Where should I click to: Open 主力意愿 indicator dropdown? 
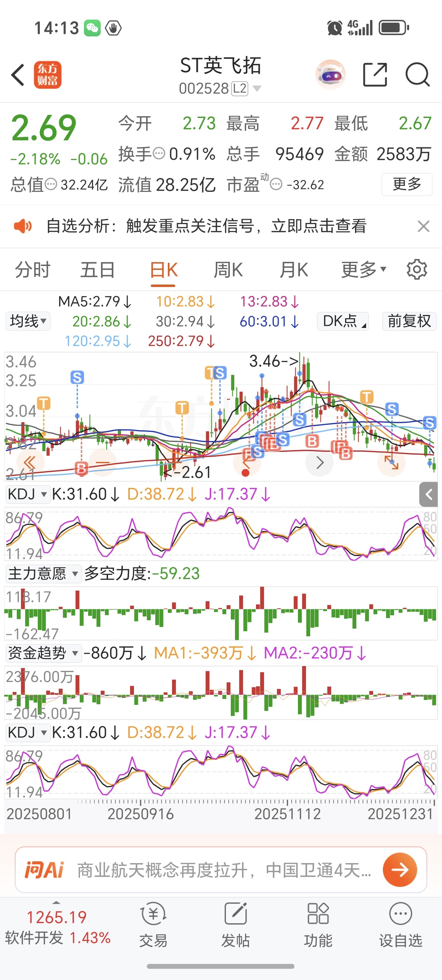43,574
